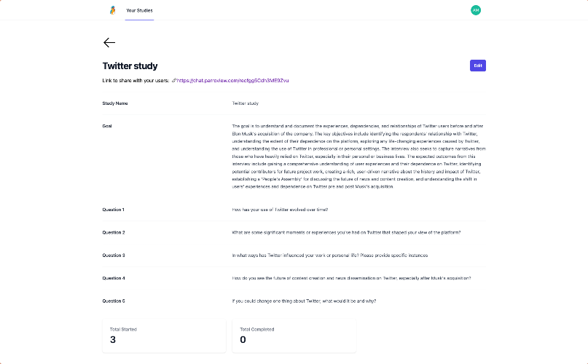
Task: Select the Study Name value text
Action: tap(245, 103)
